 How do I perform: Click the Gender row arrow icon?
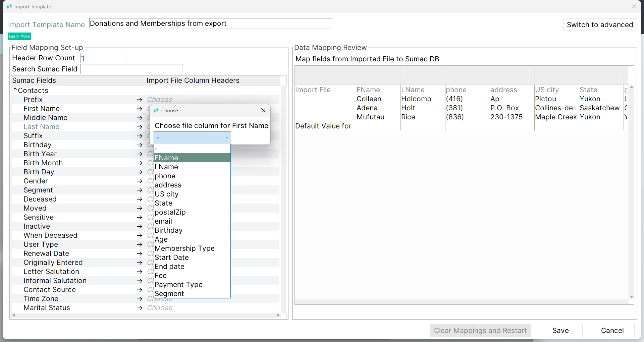pyautogui.click(x=140, y=181)
